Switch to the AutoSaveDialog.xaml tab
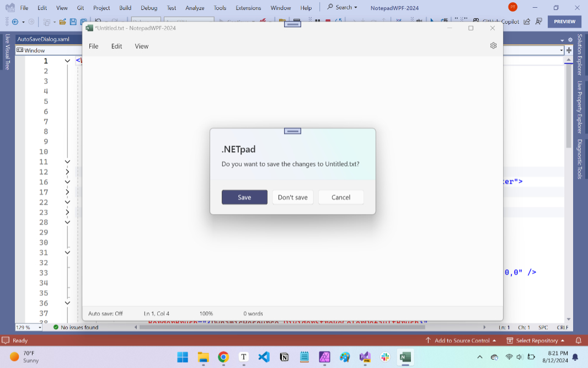 click(x=40, y=40)
